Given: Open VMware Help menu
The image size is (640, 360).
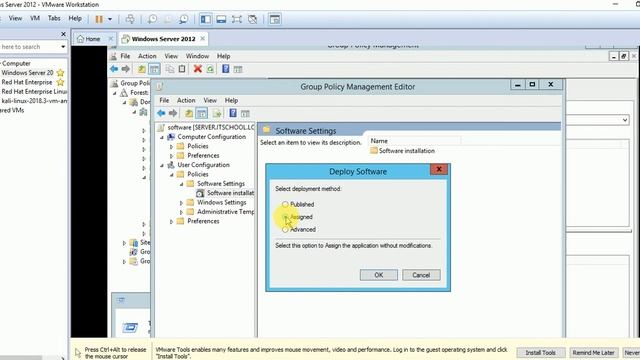Looking at the screenshot, I should (75, 18).
